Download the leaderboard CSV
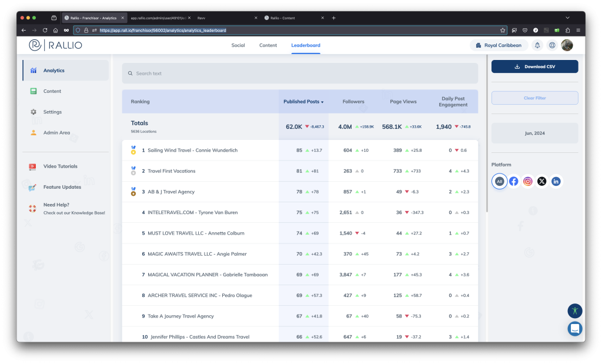602x364 pixels. pyautogui.click(x=534, y=66)
